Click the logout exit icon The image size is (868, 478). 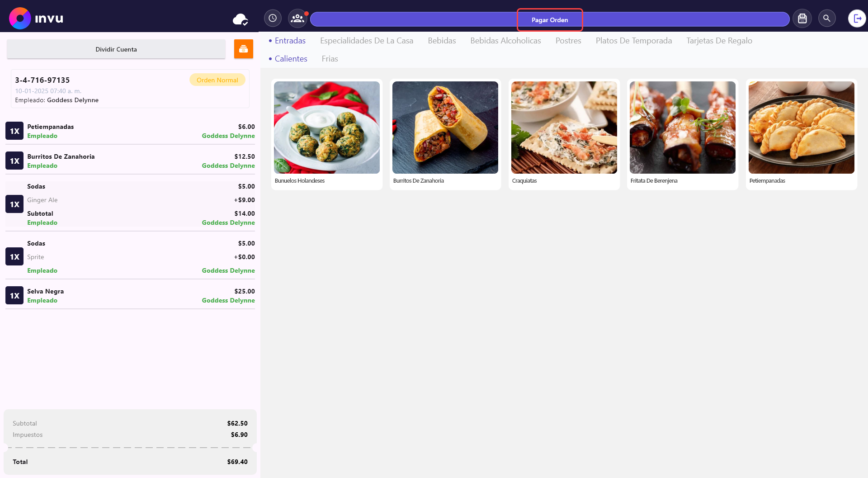click(857, 19)
